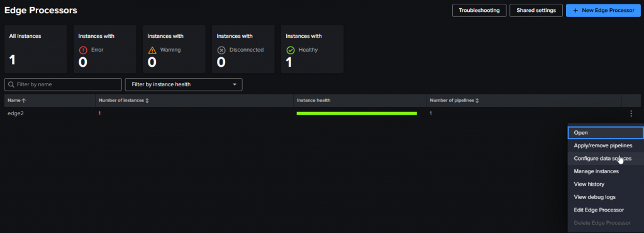
Task: Sort by Number of instances arrows
Action: click(147, 100)
